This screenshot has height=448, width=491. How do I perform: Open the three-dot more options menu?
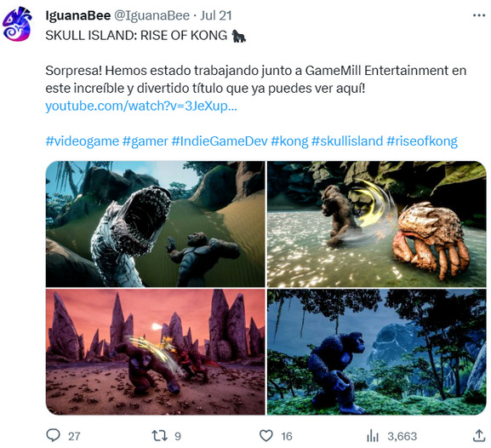coord(479,15)
